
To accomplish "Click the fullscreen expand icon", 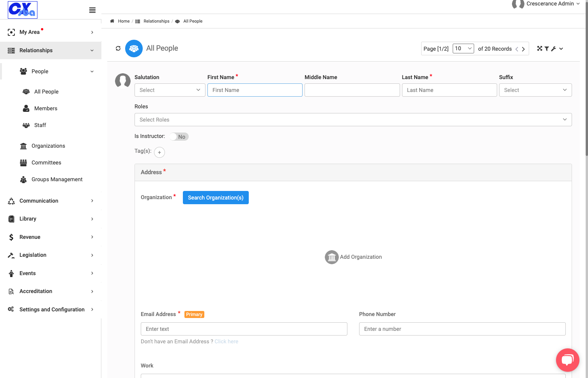I will [540, 48].
